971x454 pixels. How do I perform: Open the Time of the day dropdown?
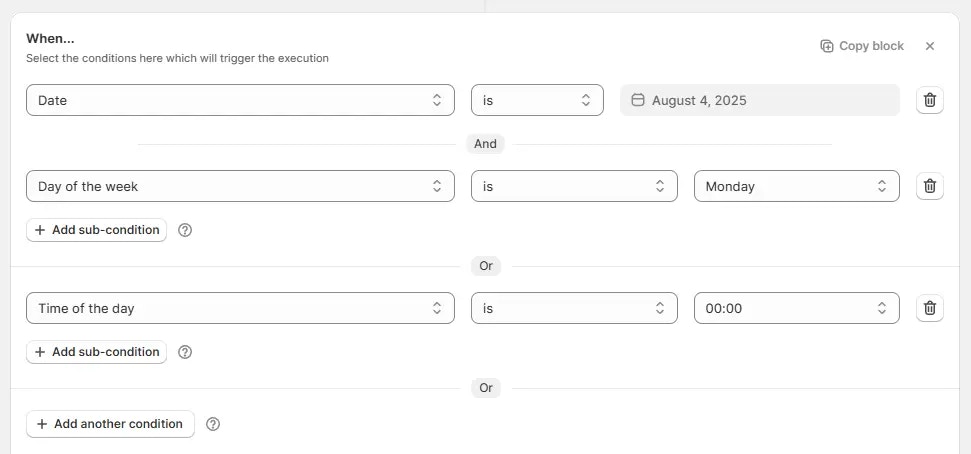(240, 308)
